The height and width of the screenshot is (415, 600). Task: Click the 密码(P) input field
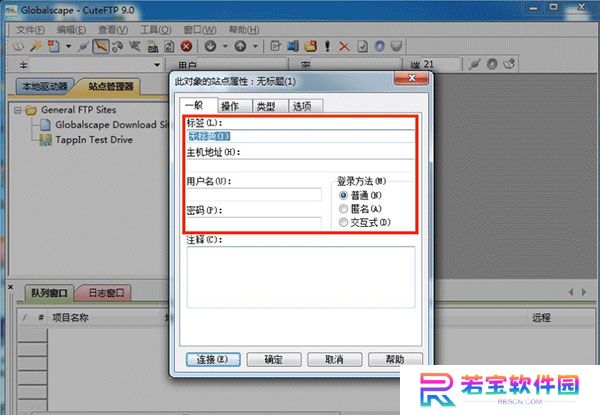click(254, 223)
